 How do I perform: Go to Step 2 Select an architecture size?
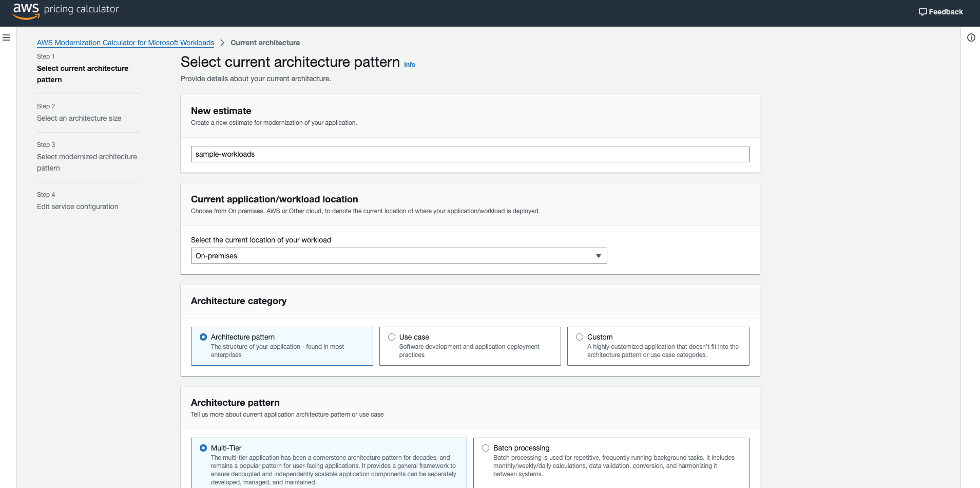(x=79, y=118)
